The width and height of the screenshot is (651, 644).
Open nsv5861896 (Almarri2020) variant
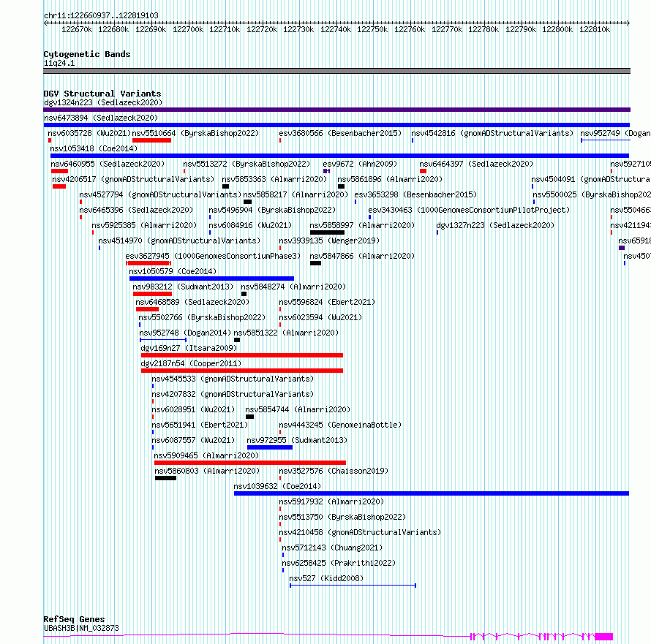(x=390, y=179)
